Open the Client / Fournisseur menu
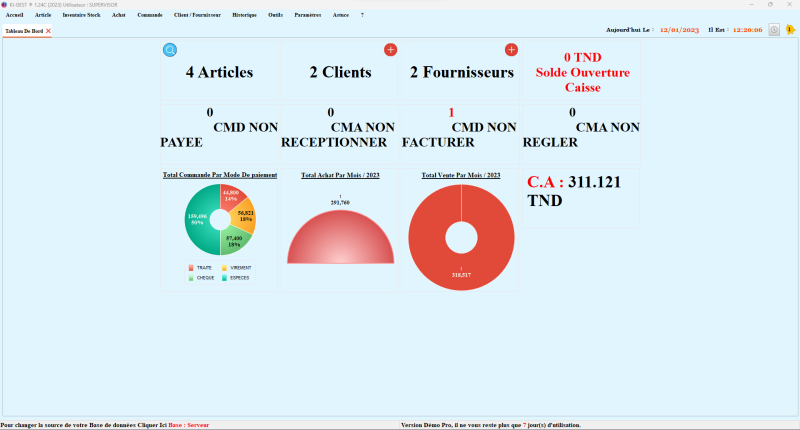 197,15
